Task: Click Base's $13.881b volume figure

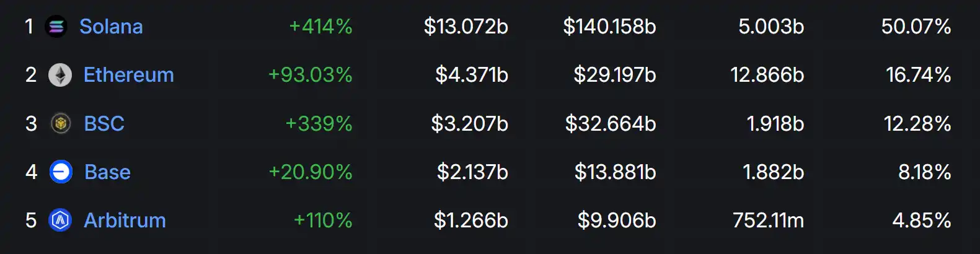Action: tap(615, 172)
